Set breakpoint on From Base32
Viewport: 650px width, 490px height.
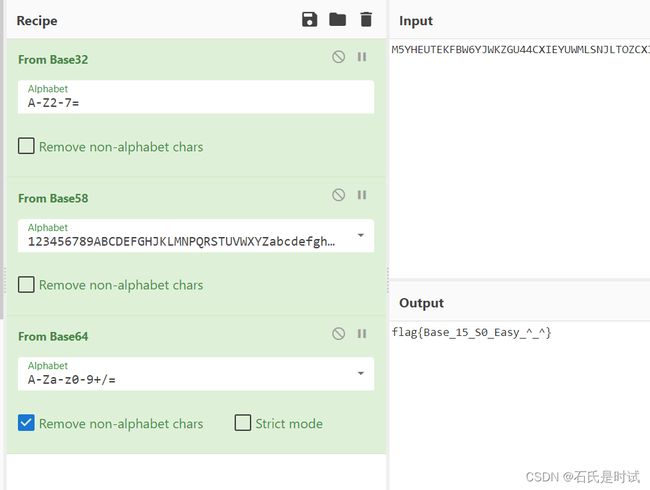(x=362, y=57)
